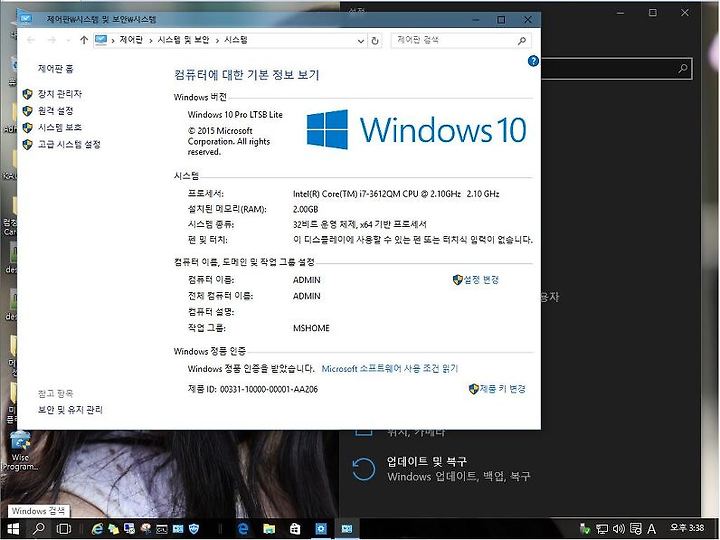720x540 pixels.
Task: Open 고급 시스템 설정 link
Action: point(69,144)
